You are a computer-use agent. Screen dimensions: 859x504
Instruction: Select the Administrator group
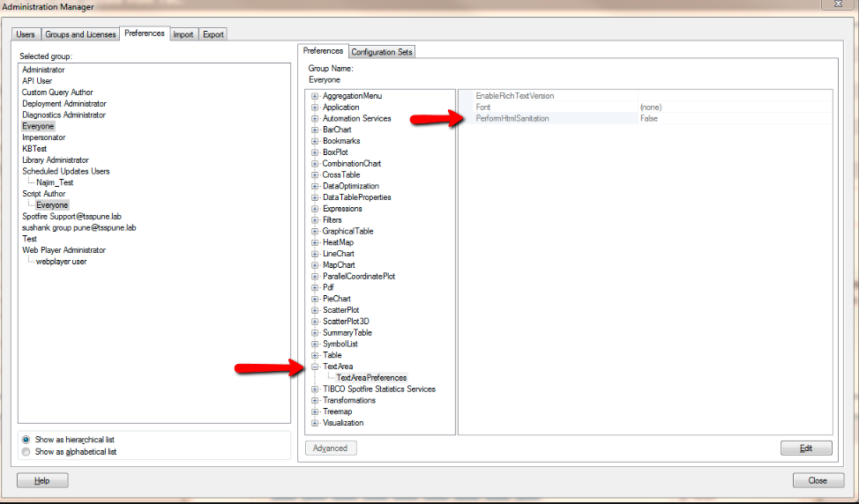[x=43, y=70]
